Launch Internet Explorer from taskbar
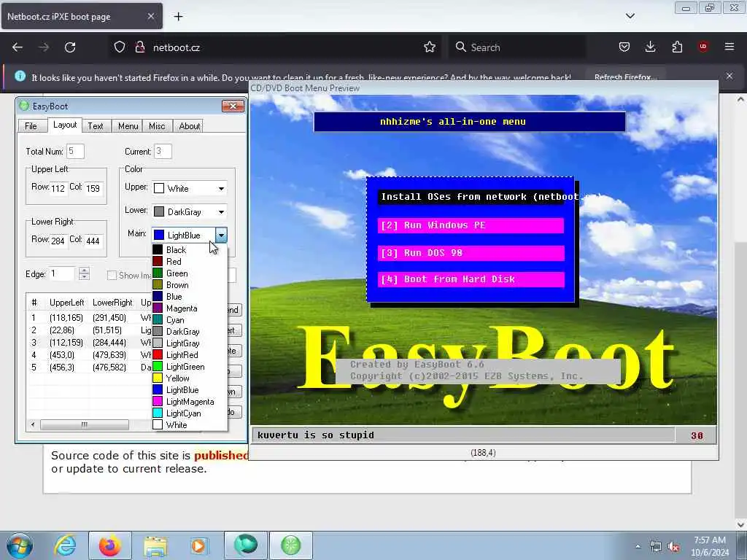The image size is (747, 560). tap(65, 545)
